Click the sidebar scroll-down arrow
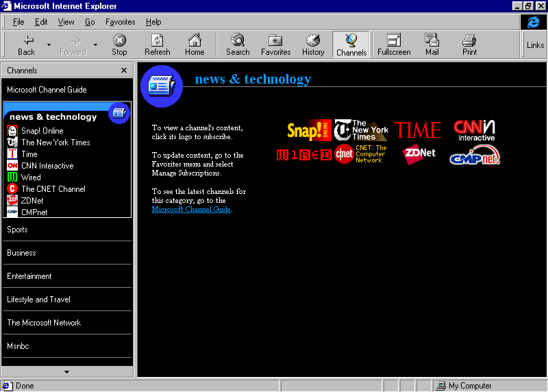This screenshot has width=548, height=392. (66, 371)
